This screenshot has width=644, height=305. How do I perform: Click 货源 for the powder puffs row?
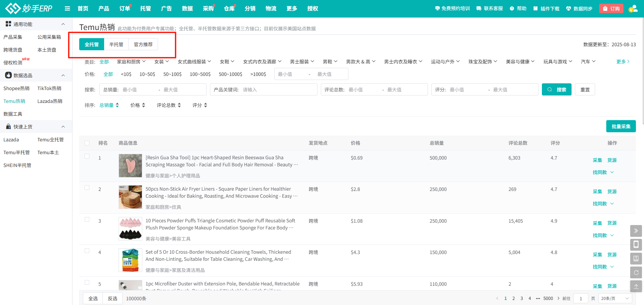(612, 223)
